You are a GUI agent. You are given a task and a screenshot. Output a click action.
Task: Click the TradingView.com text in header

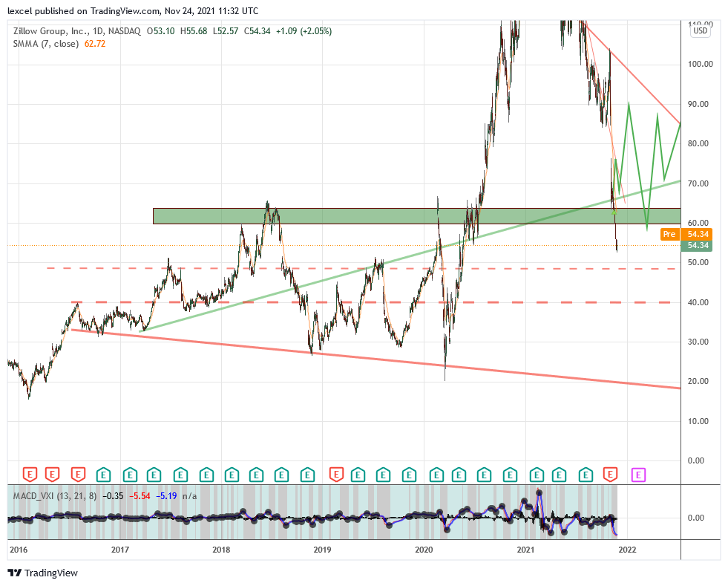click(124, 10)
